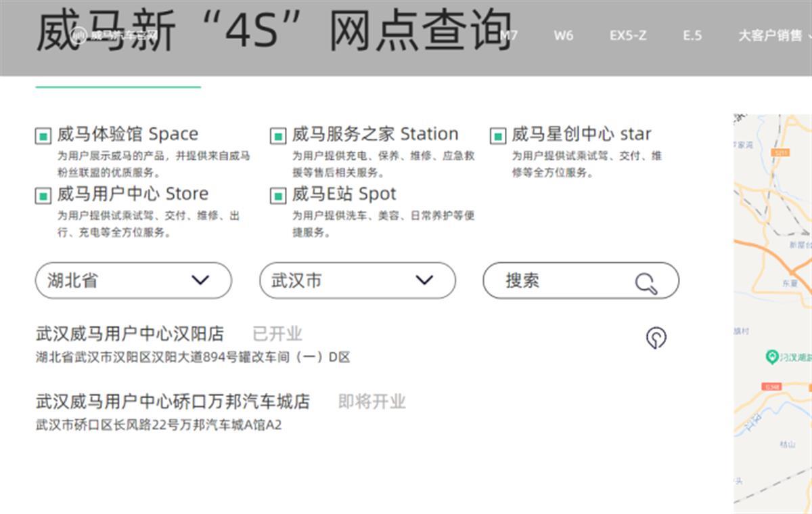Toggle the 威马用户中心 Store checkbox
The height and width of the screenshot is (514, 812).
pyautogui.click(x=42, y=196)
